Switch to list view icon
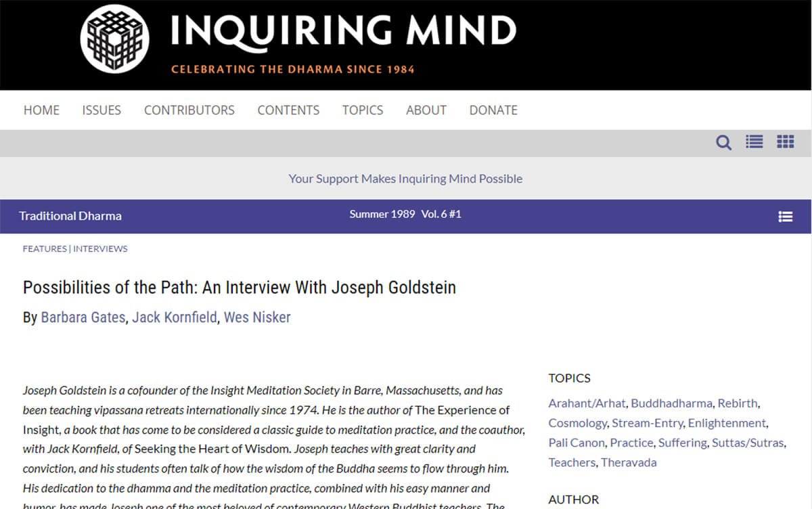The width and height of the screenshot is (812, 509). (x=754, y=141)
